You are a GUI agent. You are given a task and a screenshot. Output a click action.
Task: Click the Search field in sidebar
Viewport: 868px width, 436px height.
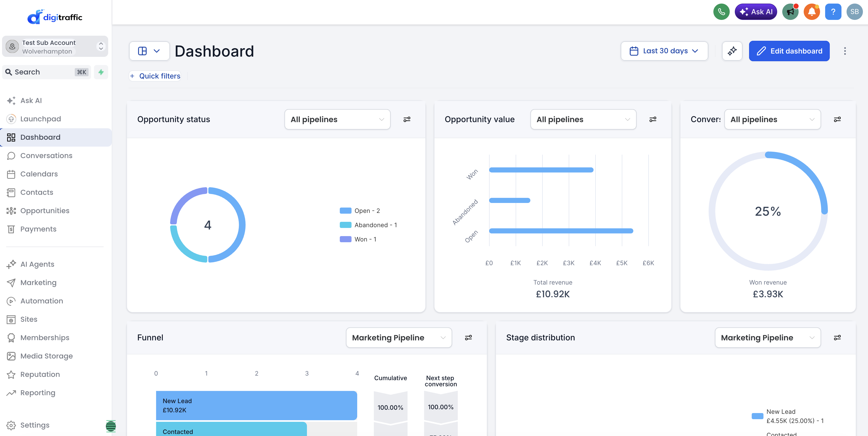coord(46,72)
